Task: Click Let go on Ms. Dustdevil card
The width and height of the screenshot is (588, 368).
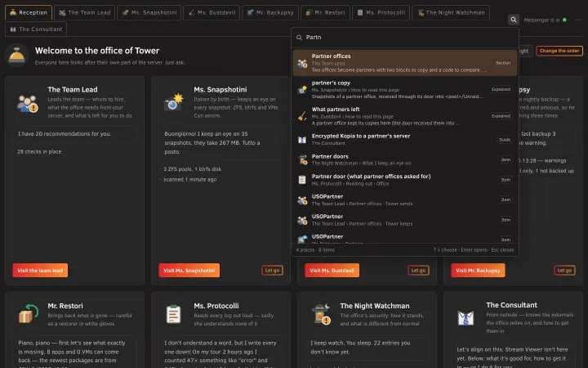Action: click(x=418, y=271)
